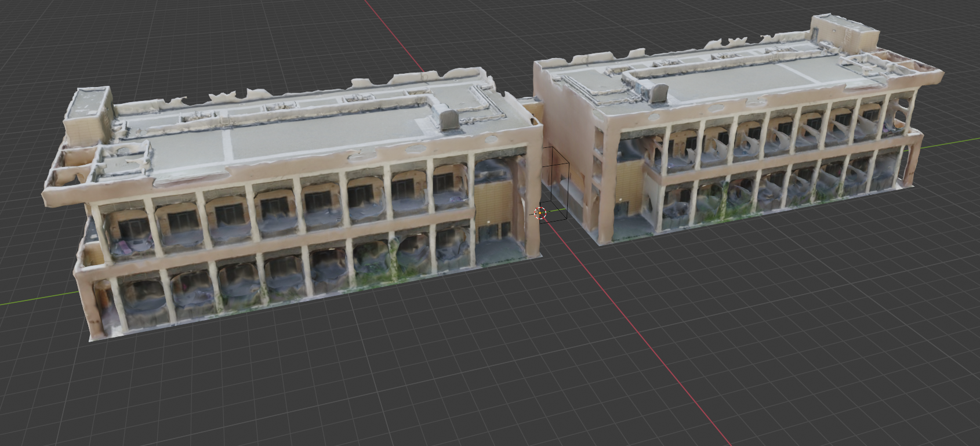Click the right building's rooftop vent
The width and height of the screenshot is (980, 446).
point(659,93)
